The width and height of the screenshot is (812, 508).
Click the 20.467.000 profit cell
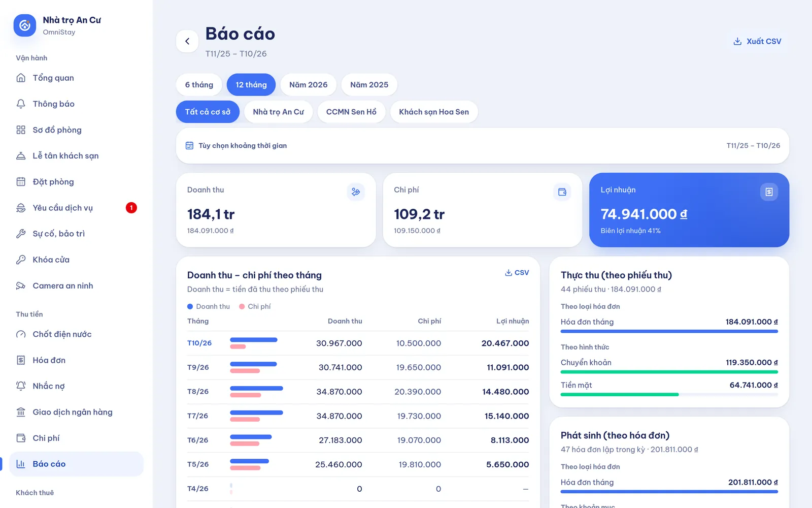point(505,343)
